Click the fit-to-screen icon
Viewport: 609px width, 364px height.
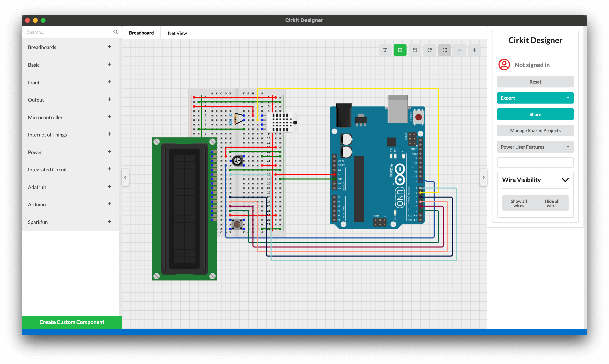click(445, 50)
